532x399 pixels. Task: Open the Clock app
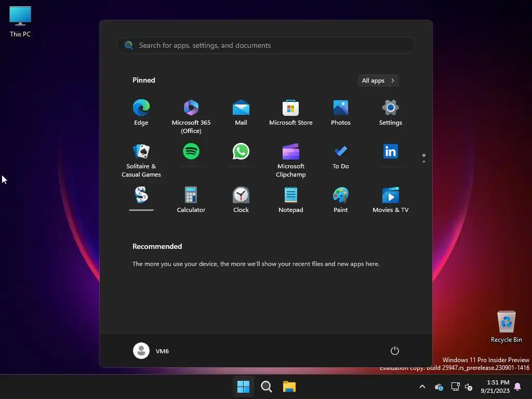[241, 200]
